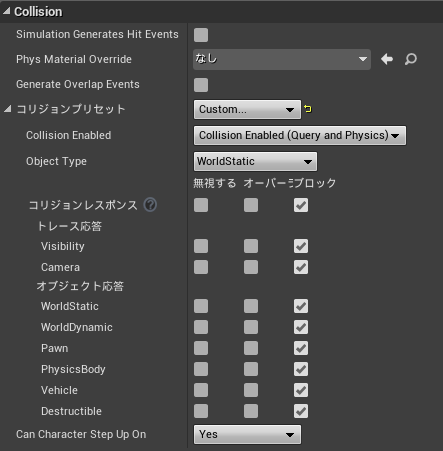The height and width of the screenshot is (451, 443).
Task: Toggle Generate Overlap Events checkbox
Action: pyautogui.click(x=201, y=85)
